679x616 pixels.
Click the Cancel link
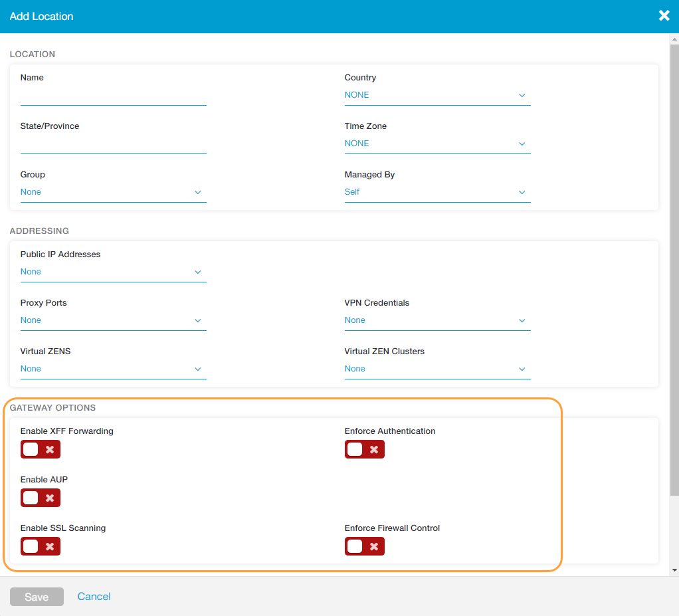point(94,597)
